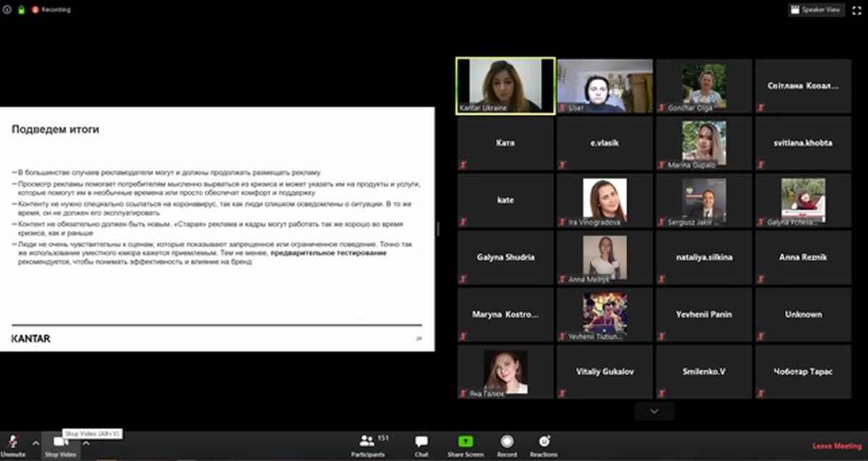Select Ira Vinogradova's participant tile
868x461 pixels.
605,199
